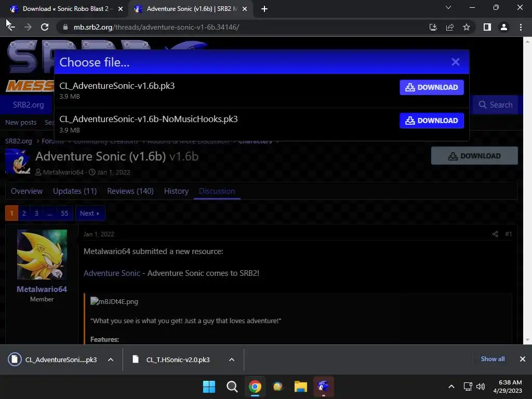Image resolution: width=532 pixels, height=399 pixels.
Task: Click SRB2.org breadcrumb link
Action: pyautogui.click(x=18, y=141)
